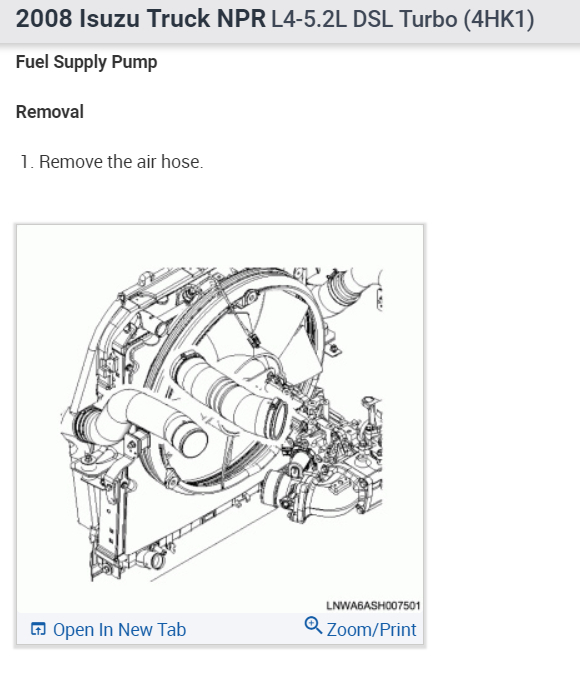
Task: Select the 'Remove the air hose.' step text
Action: [x=121, y=162]
